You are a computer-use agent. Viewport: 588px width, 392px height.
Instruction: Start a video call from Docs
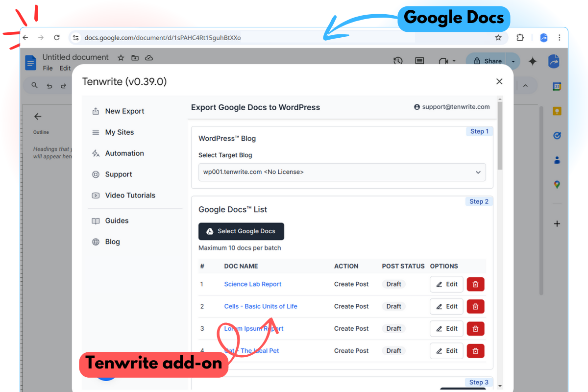444,61
